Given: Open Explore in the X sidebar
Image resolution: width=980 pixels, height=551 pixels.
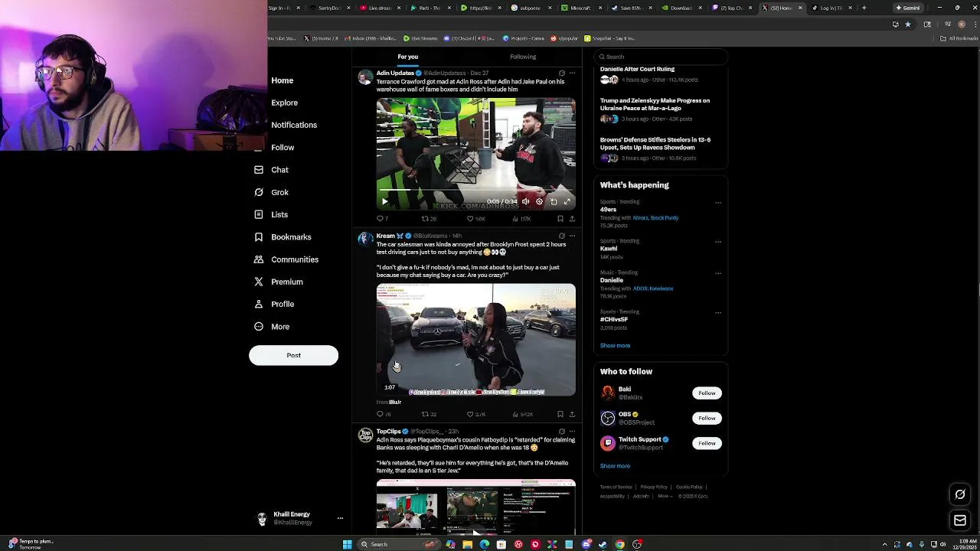Looking at the screenshot, I should click(284, 103).
